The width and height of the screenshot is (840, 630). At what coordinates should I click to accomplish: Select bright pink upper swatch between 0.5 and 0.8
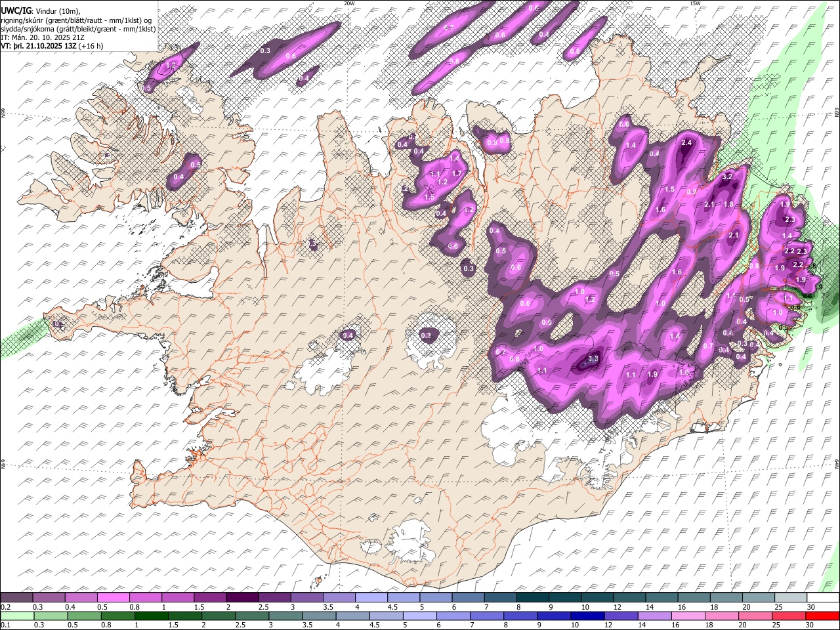(113, 597)
